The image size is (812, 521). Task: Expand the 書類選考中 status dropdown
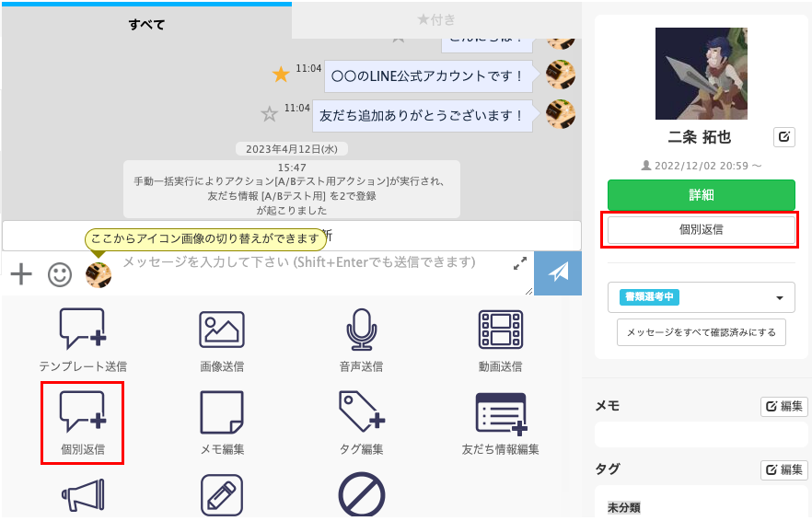tap(701, 297)
